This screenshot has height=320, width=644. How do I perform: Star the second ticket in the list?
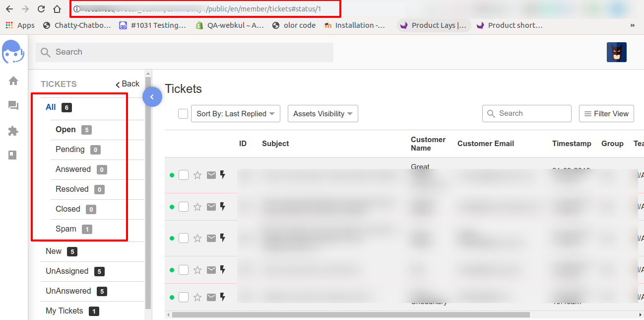pyautogui.click(x=197, y=207)
